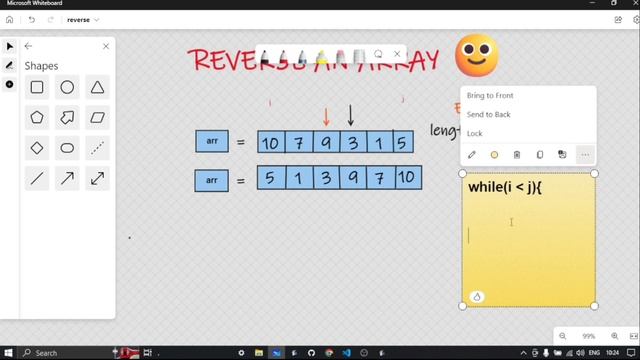The image size is (640, 360).
Task: Pick the eraser in pen toolbar
Action: click(340, 57)
